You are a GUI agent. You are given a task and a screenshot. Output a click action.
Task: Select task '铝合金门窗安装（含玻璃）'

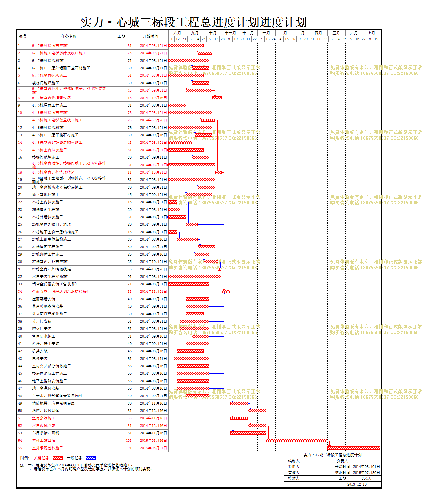tap(54, 284)
